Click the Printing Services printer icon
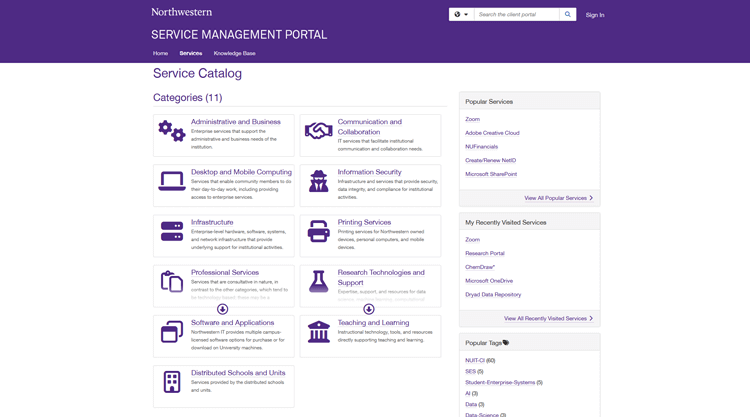The height and width of the screenshot is (417, 750). (x=318, y=231)
